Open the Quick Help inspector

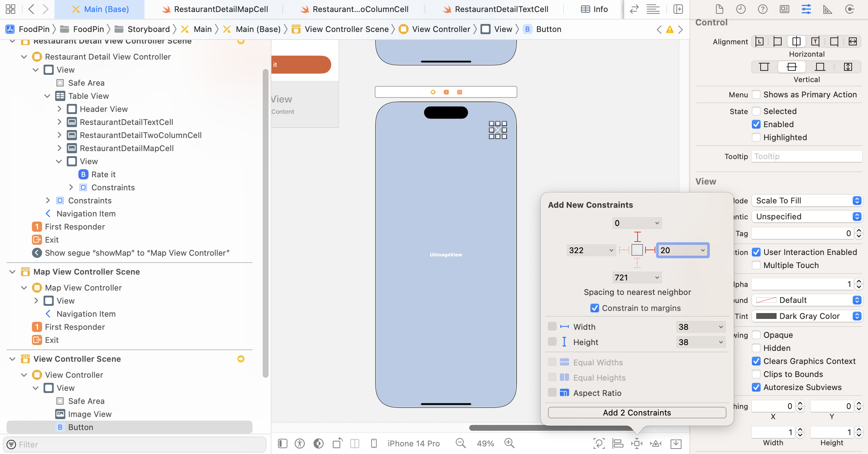pos(763,9)
